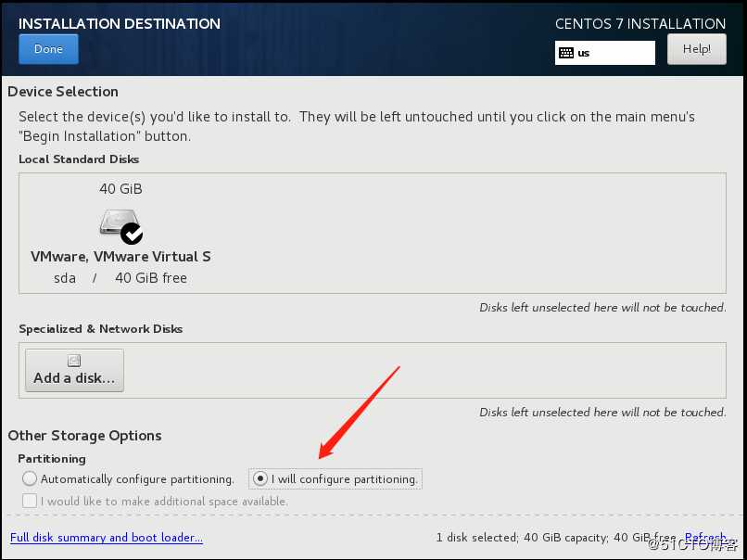747x560 pixels.
Task: Check I would like to make additional space
Action: point(30,501)
